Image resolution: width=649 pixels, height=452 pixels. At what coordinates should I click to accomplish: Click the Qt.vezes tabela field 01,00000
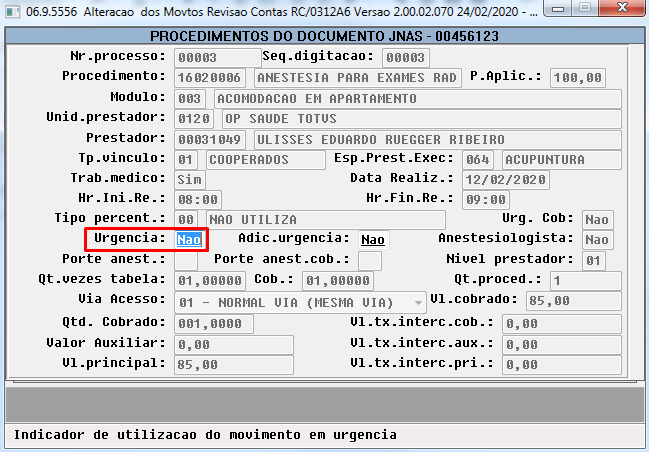210,281
